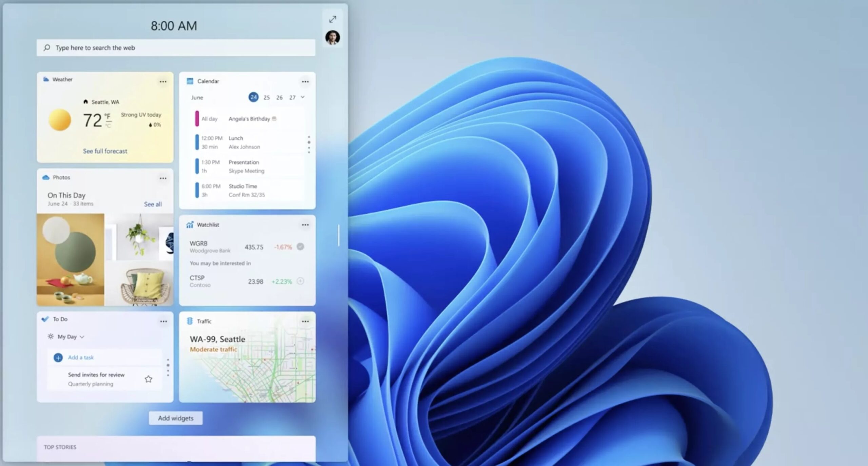Click the Traffic widget icon
This screenshot has height=466, width=868.
pyautogui.click(x=190, y=321)
